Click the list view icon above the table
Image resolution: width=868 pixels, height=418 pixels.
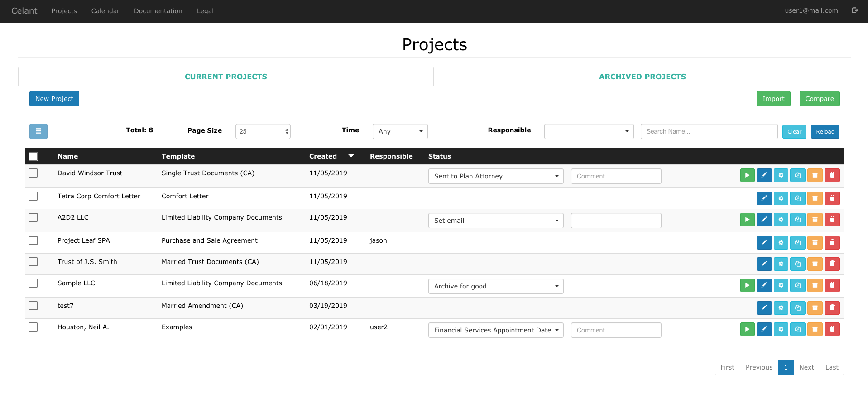pyautogui.click(x=38, y=131)
